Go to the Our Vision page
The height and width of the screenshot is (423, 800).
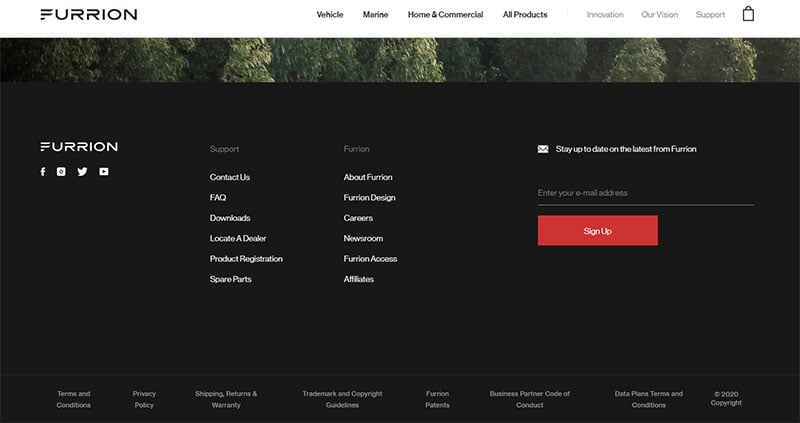click(660, 15)
